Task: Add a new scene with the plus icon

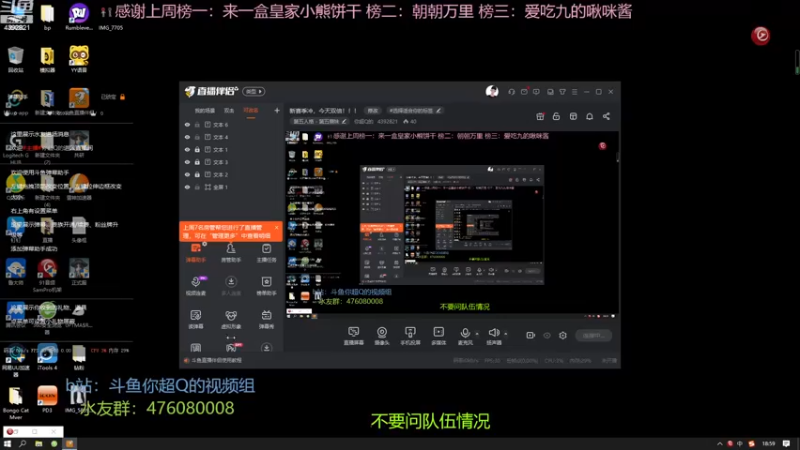Action: (277, 110)
